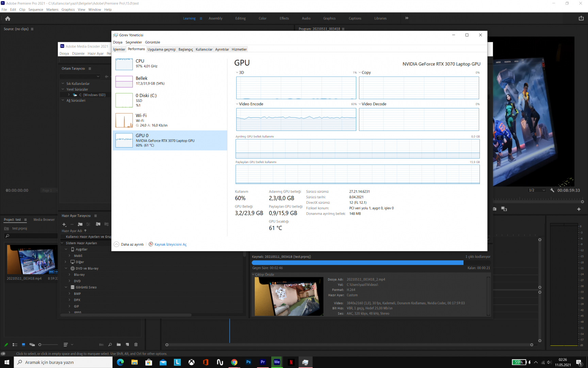Viewport: 588px width, 368px height.
Task: Click the Sort Icons button in Project panel
Action: coord(66,344)
